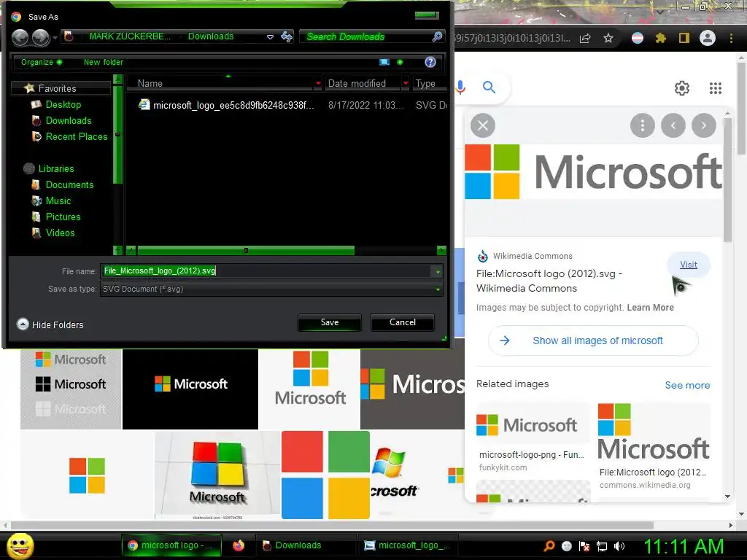Image resolution: width=747 pixels, height=560 pixels.
Task: Open the Pictures library
Action: (x=63, y=217)
